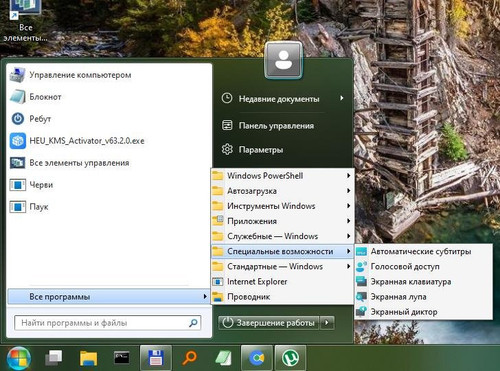Click the Панель управления sliders icon
The height and width of the screenshot is (371, 500).
227,125
